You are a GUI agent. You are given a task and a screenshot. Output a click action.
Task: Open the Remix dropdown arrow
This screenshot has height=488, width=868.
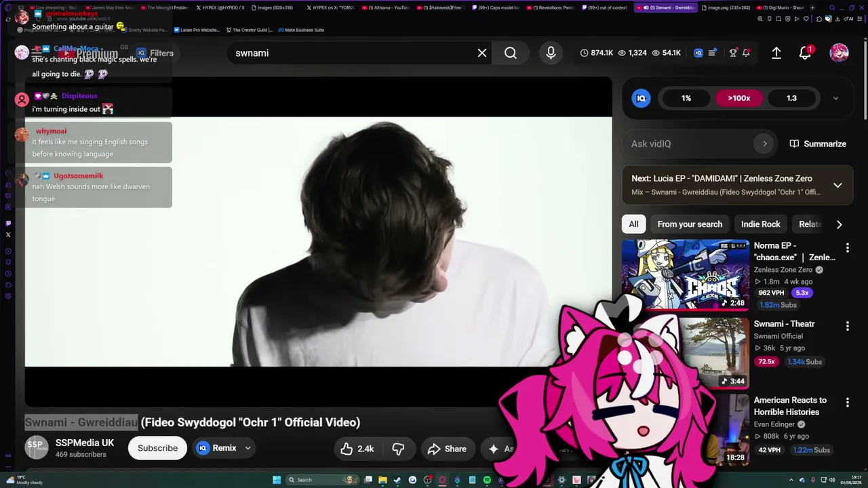point(248,448)
